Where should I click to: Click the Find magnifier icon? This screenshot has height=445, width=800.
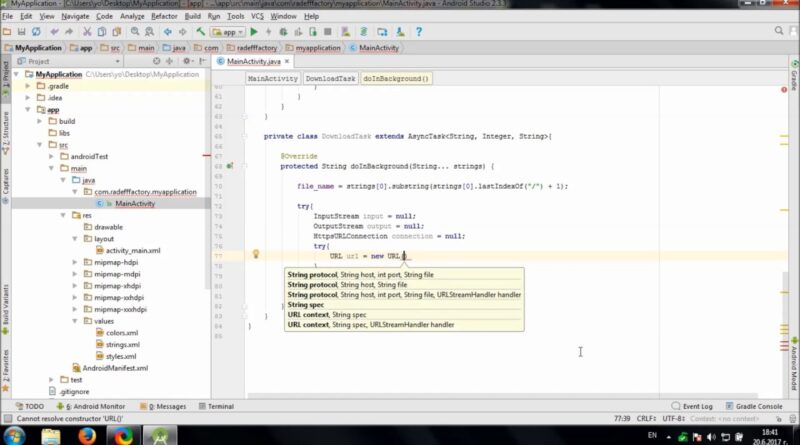point(135,32)
